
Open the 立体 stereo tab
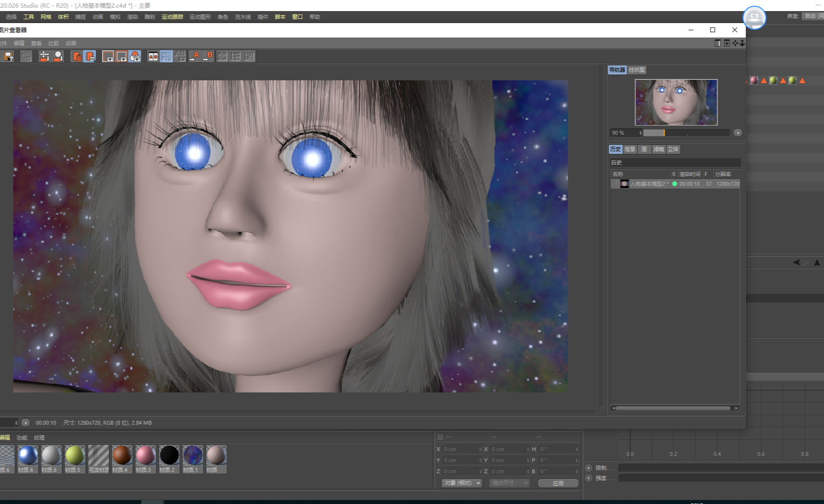pyautogui.click(x=673, y=149)
